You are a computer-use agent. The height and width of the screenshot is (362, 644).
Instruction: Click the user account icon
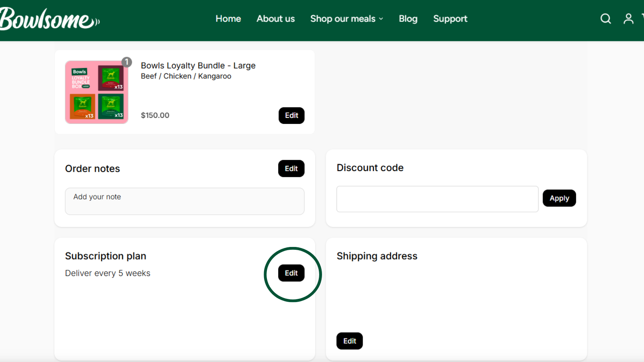[628, 19]
